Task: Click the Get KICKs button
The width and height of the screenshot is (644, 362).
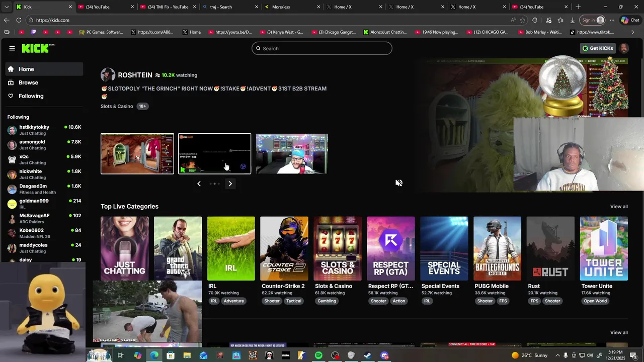Action: pos(598,48)
